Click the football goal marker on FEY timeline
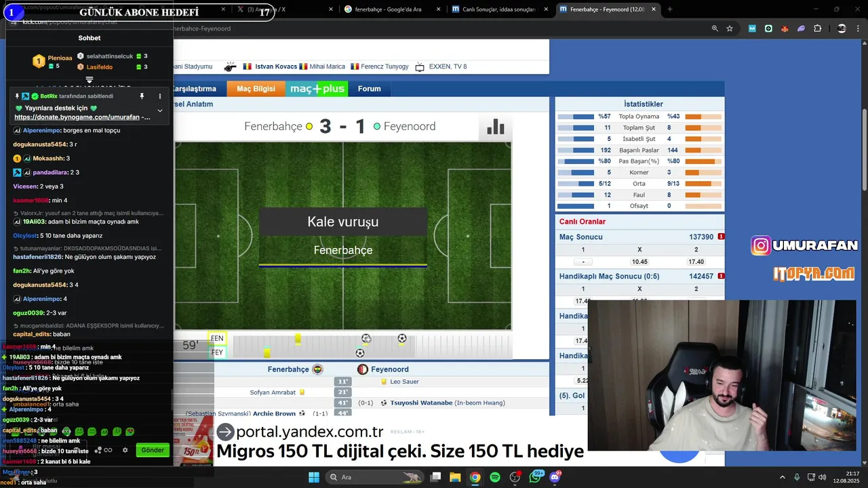This screenshot has width=868, height=488. coord(360,352)
